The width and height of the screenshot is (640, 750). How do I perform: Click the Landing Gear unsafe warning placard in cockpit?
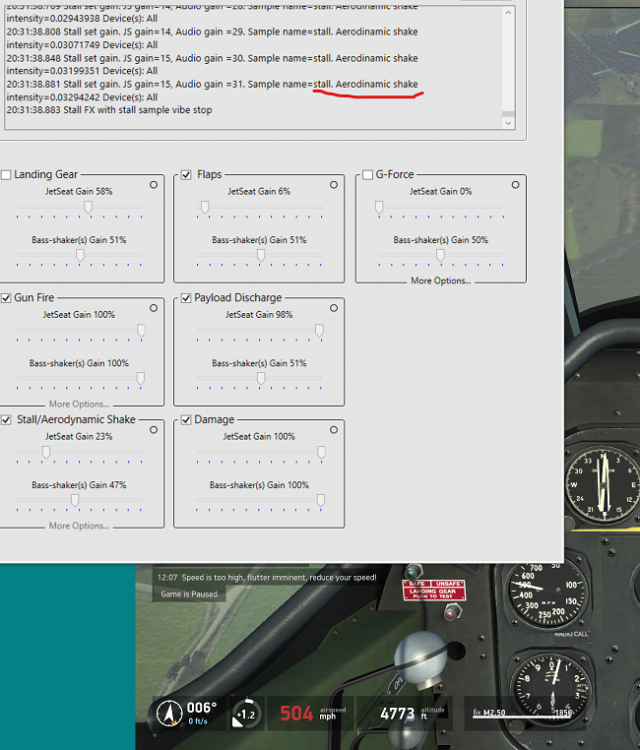click(x=433, y=591)
